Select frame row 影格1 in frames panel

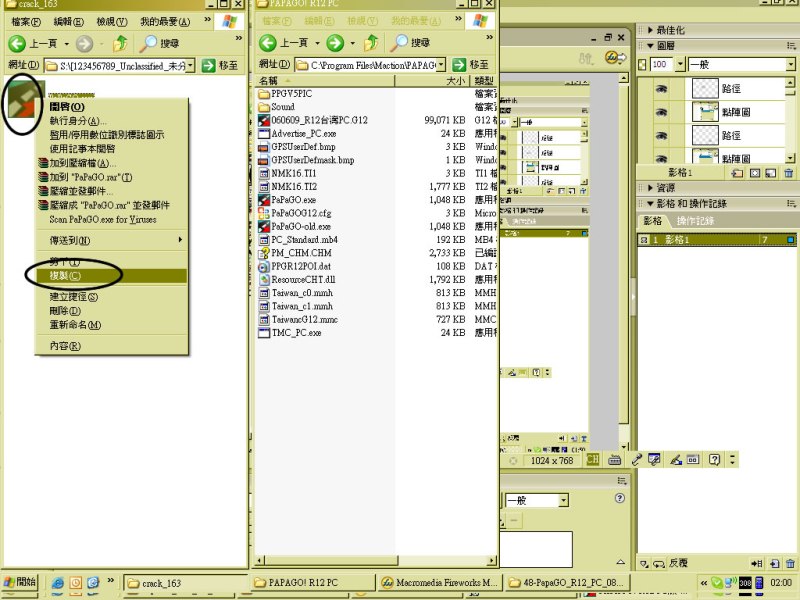tap(717, 240)
